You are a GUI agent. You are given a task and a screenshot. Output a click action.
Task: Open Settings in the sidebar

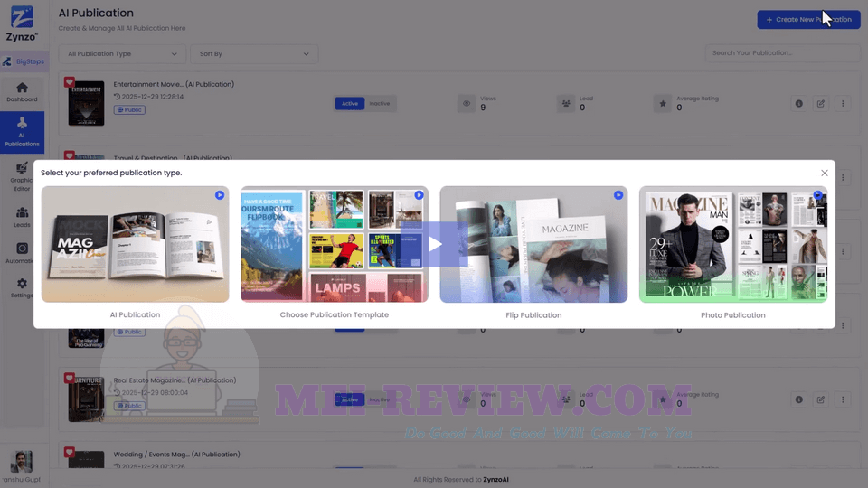coord(22,287)
